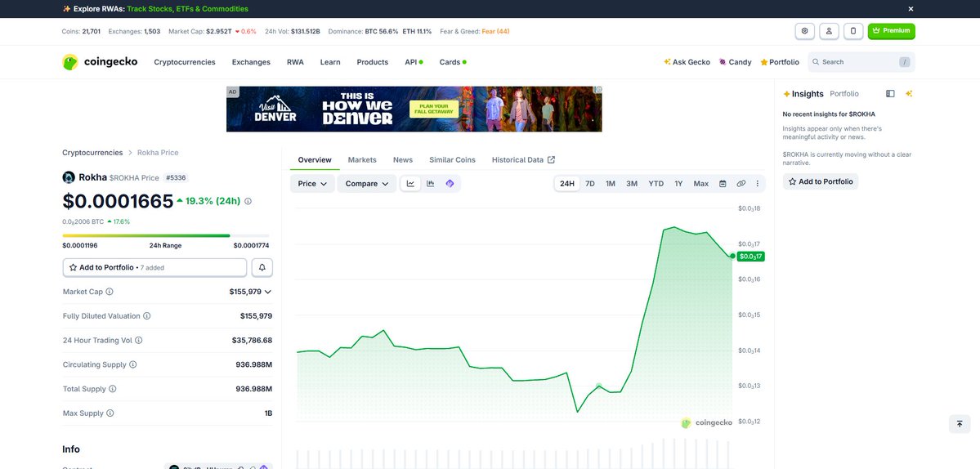
Task: Switch to the Insights tab in sidebar
Action: 803,94
